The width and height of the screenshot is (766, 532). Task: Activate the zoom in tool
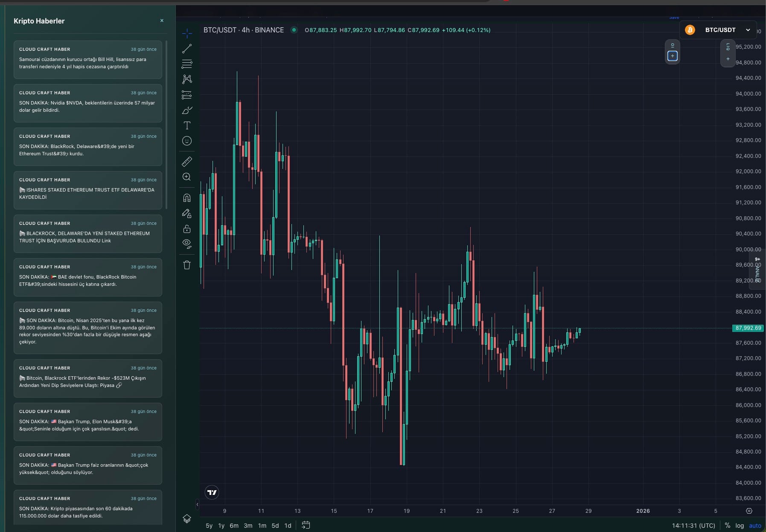(x=187, y=177)
